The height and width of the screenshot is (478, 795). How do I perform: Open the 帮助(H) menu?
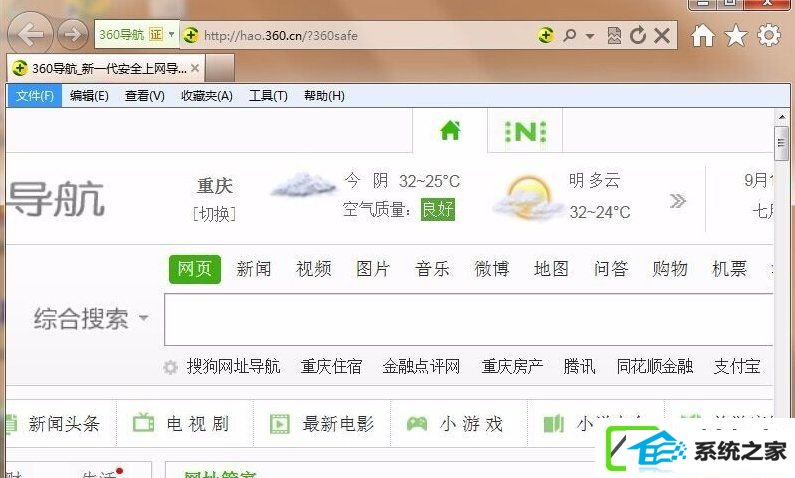point(324,95)
